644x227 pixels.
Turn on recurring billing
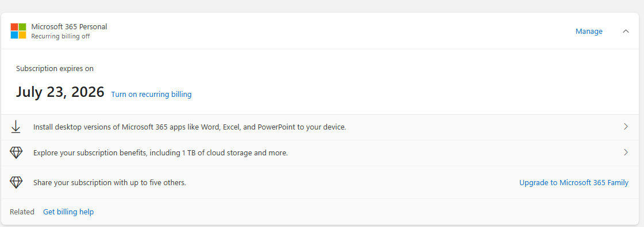tap(151, 94)
